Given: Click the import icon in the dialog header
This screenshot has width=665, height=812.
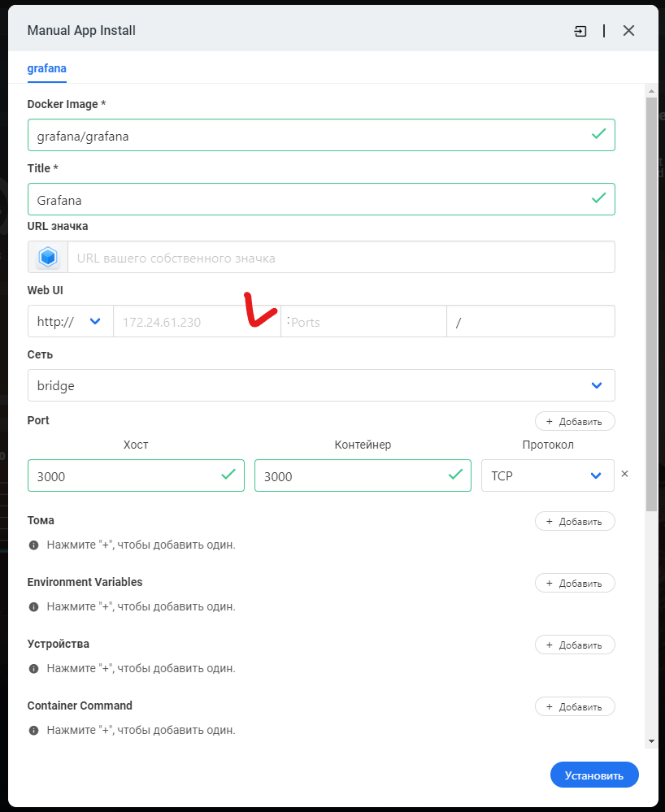Looking at the screenshot, I should tap(580, 31).
